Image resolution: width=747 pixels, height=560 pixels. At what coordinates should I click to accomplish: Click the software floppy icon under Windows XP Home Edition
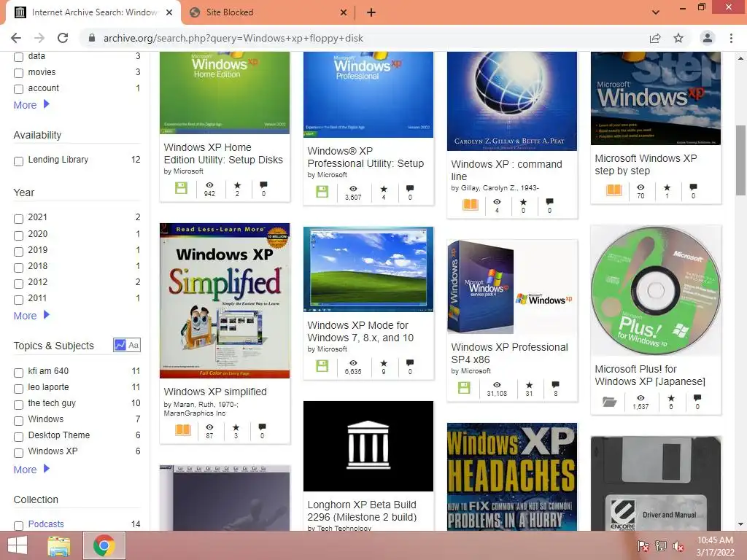click(x=181, y=188)
